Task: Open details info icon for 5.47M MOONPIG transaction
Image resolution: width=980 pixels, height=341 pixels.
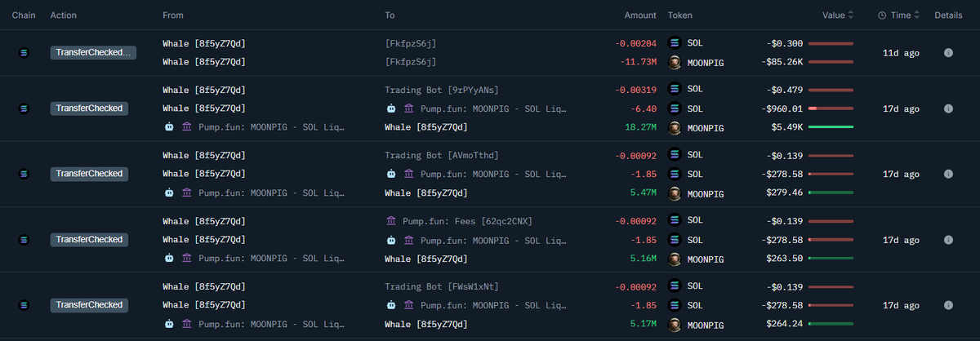Action: 948,174
